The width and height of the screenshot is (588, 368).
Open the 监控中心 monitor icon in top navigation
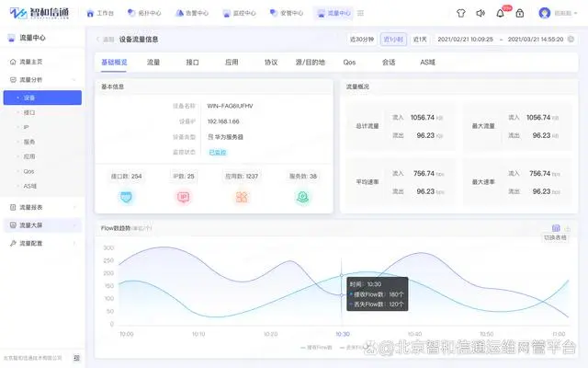point(227,14)
